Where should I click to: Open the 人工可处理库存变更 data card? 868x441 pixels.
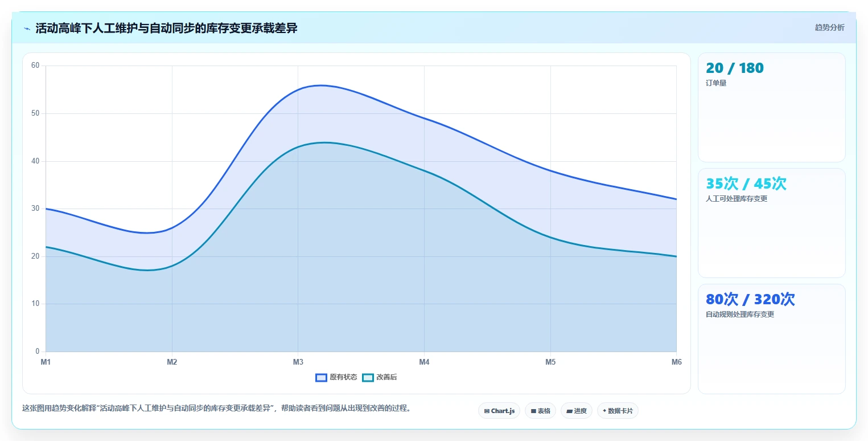(771, 223)
